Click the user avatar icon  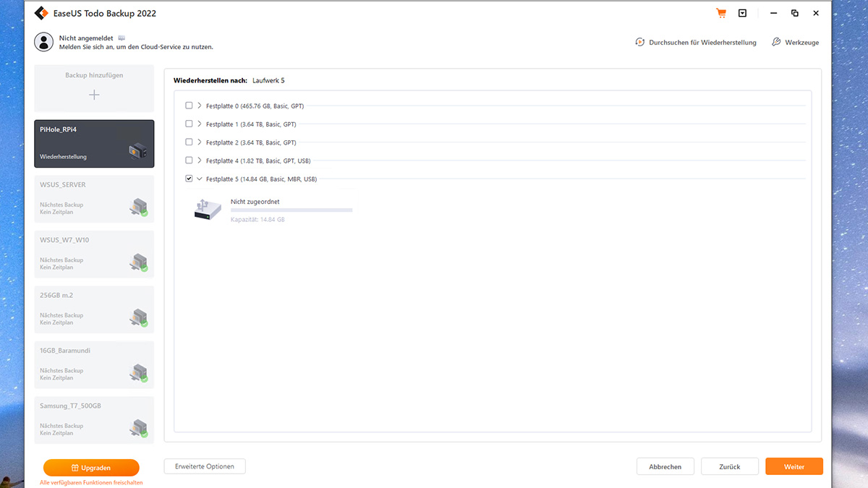pyautogui.click(x=44, y=42)
